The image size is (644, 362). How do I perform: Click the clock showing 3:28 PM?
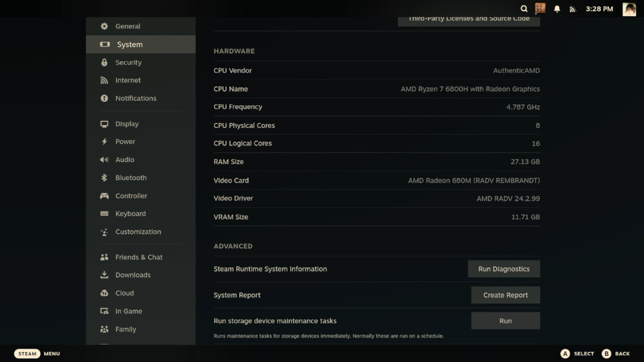click(x=599, y=9)
